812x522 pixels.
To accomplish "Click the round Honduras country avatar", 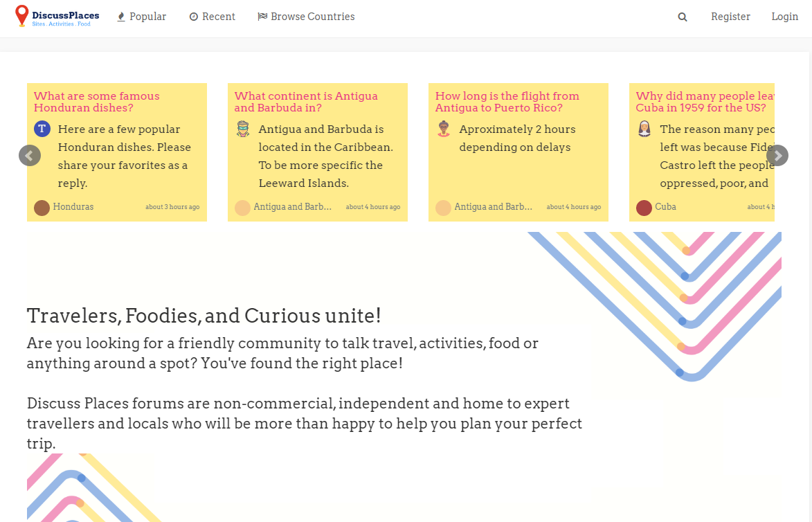I will click(42, 206).
